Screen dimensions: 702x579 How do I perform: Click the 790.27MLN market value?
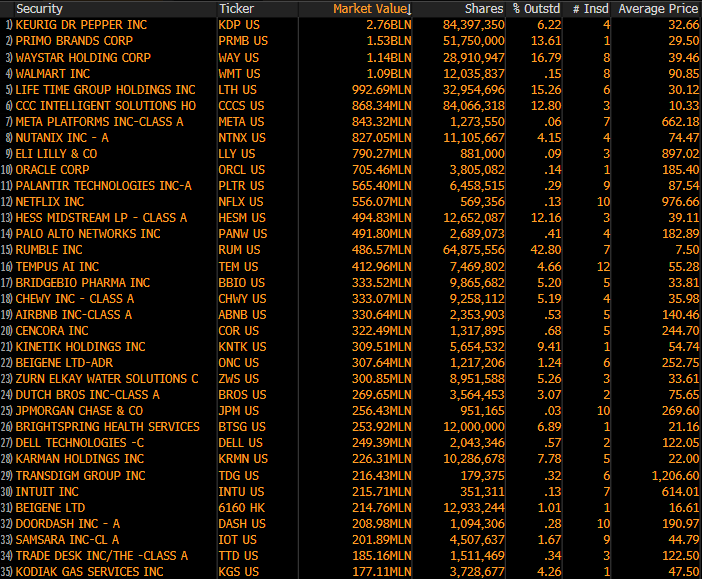[x=381, y=154]
